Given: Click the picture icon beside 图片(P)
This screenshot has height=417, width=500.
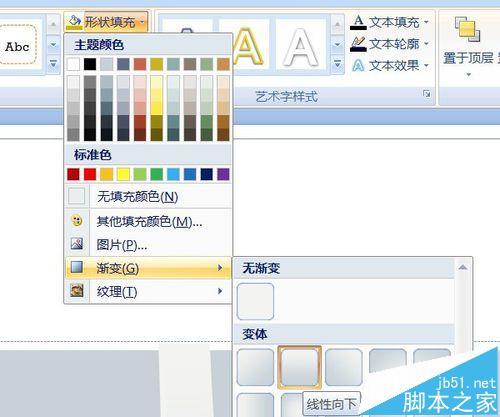Looking at the screenshot, I should (x=77, y=244).
